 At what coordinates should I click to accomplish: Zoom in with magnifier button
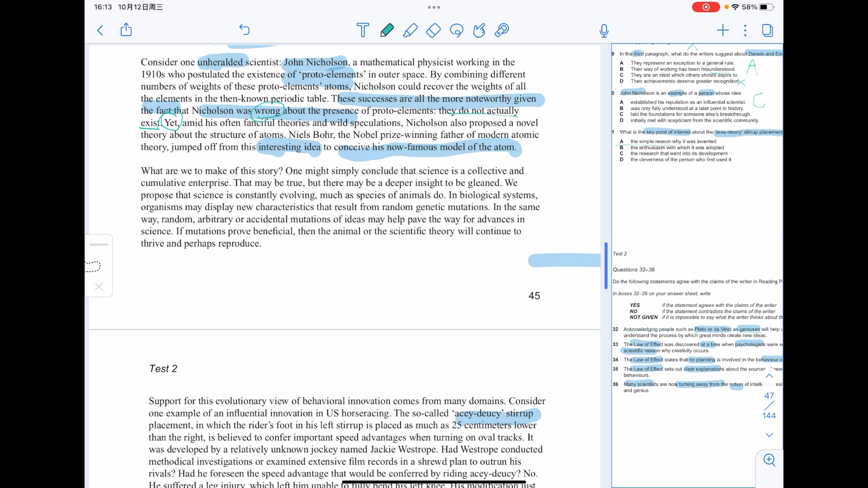pos(769,460)
